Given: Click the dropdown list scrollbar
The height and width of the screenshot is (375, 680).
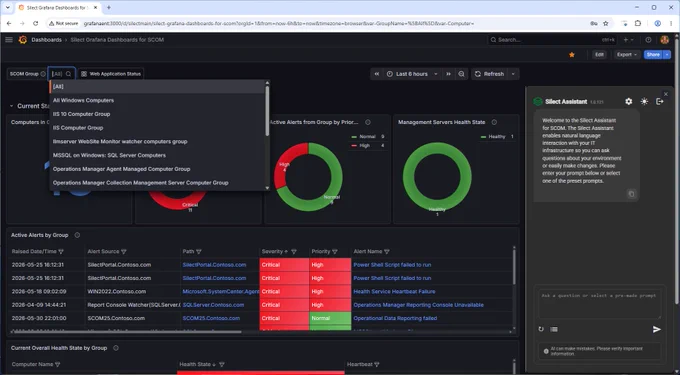Looking at the screenshot, I should (x=267, y=111).
